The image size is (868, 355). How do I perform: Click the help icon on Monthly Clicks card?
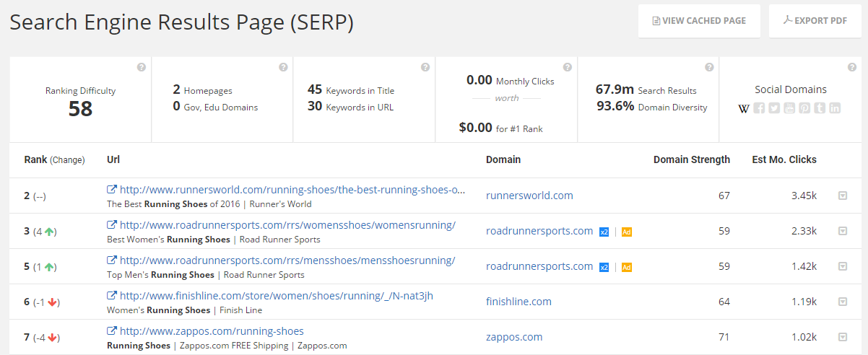(x=568, y=67)
